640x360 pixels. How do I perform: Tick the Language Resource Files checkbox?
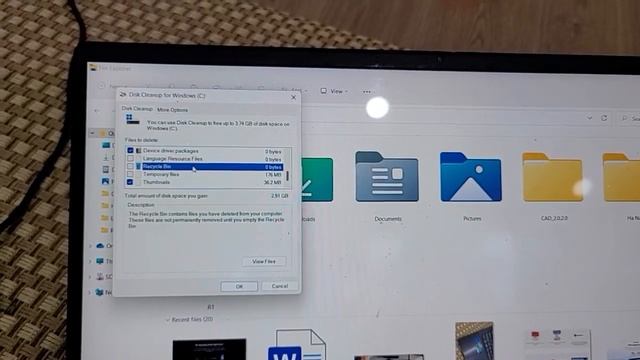pyautogui.click(x=130, y=158)
